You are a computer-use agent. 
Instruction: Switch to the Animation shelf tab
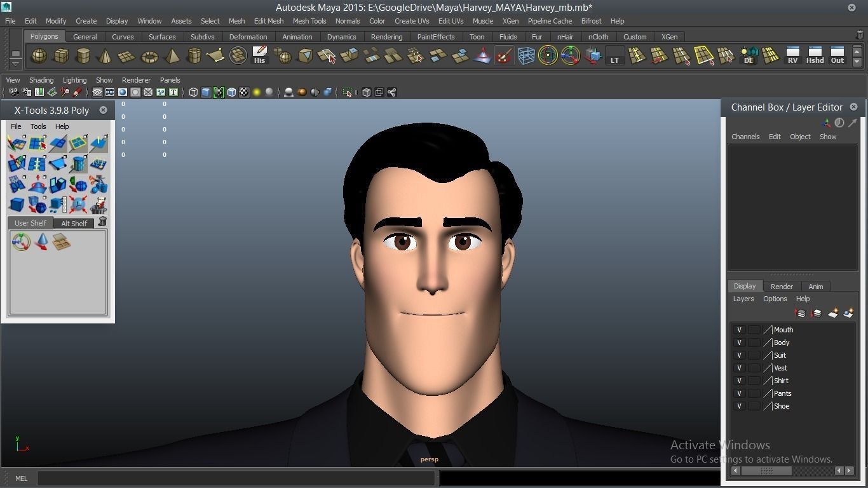(297, 37)
